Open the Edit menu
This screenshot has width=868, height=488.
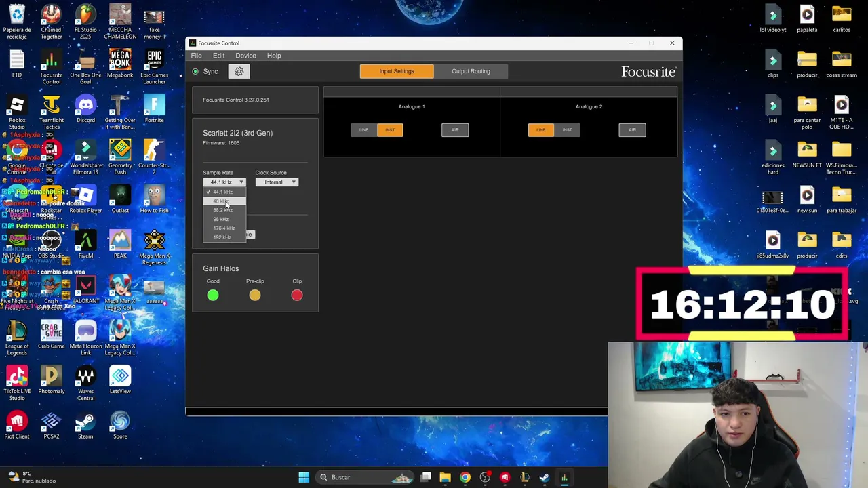tap(218, 56)
